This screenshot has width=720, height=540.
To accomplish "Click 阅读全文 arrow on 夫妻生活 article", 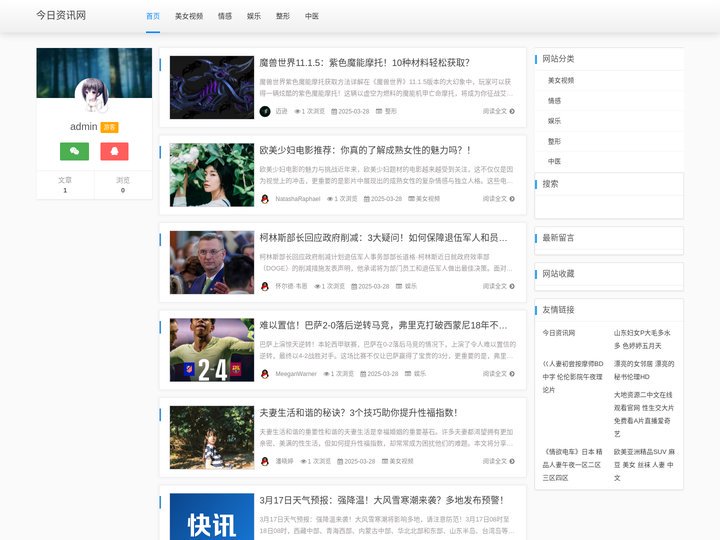I will click(x=499, y=461).
